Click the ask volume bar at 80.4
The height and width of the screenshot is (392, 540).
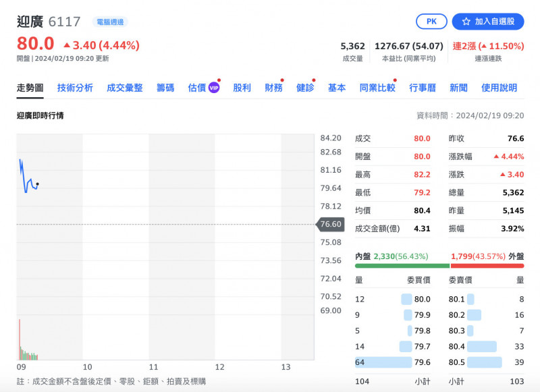(x=482, y=346)
